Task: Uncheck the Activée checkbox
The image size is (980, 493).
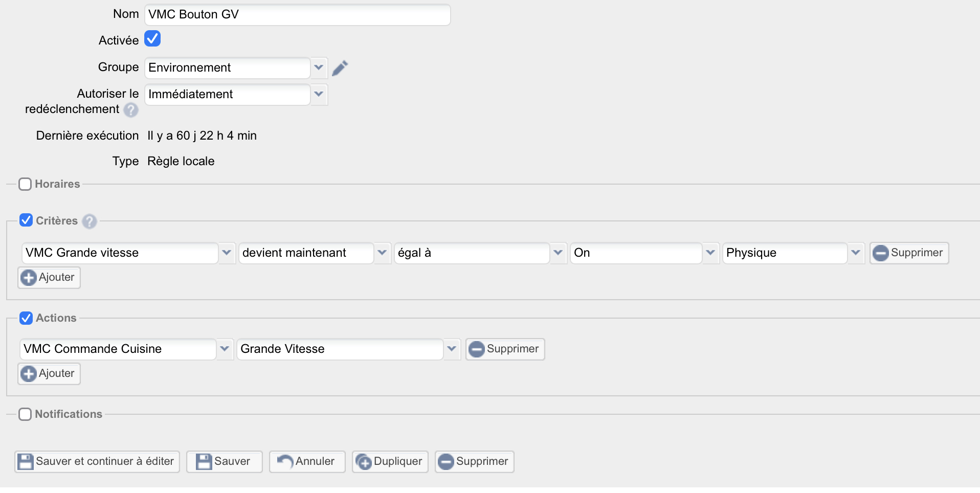Action: (152, 39)
